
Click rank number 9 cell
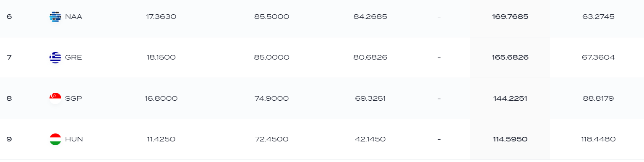[x=9, y=139]
